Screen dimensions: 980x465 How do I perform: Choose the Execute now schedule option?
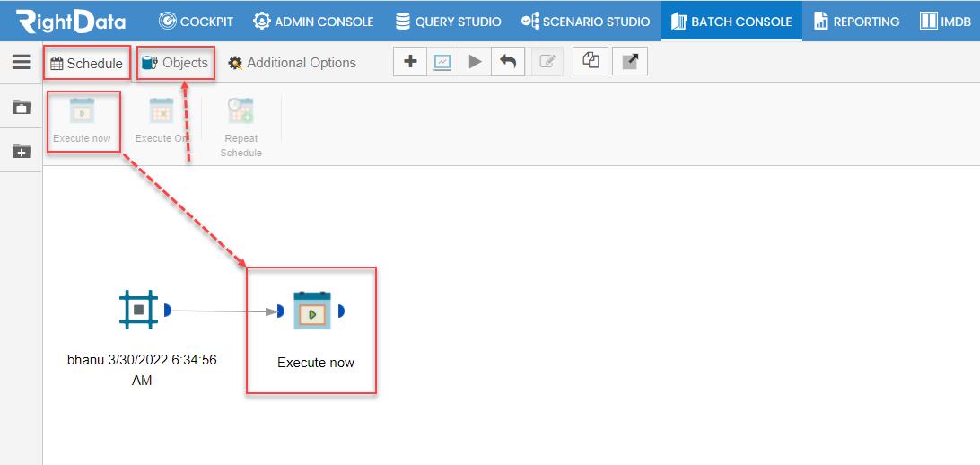(82, 121)
